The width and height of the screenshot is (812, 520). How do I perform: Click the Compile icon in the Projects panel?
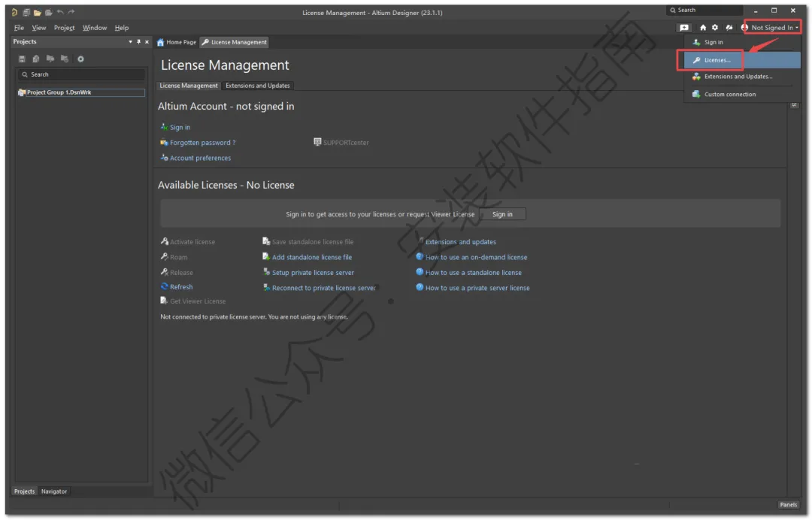point(36,59)
